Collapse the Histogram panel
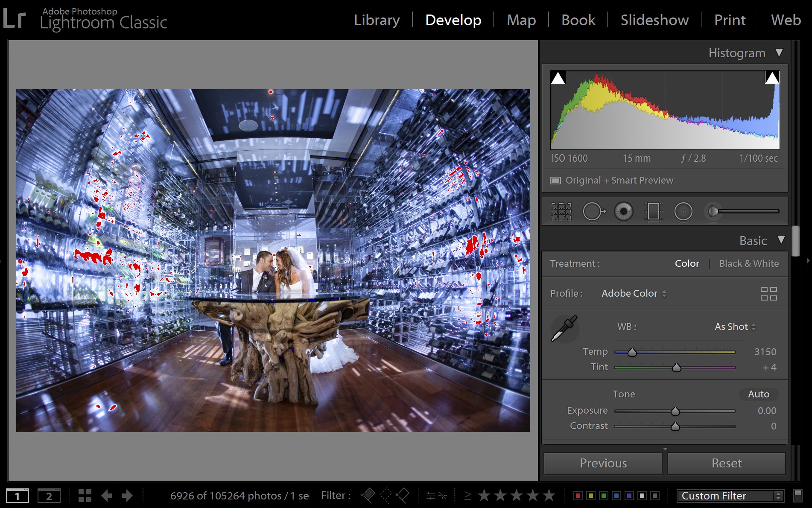 [780, 52]
